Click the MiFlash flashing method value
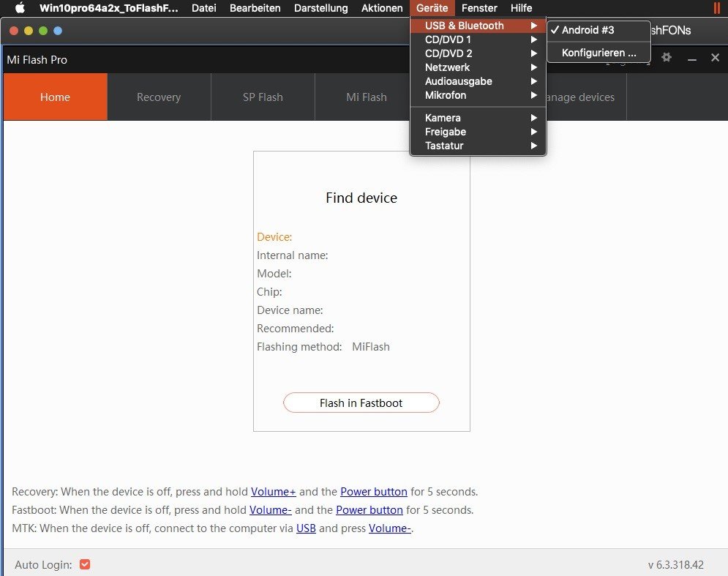 coord(370,346)
